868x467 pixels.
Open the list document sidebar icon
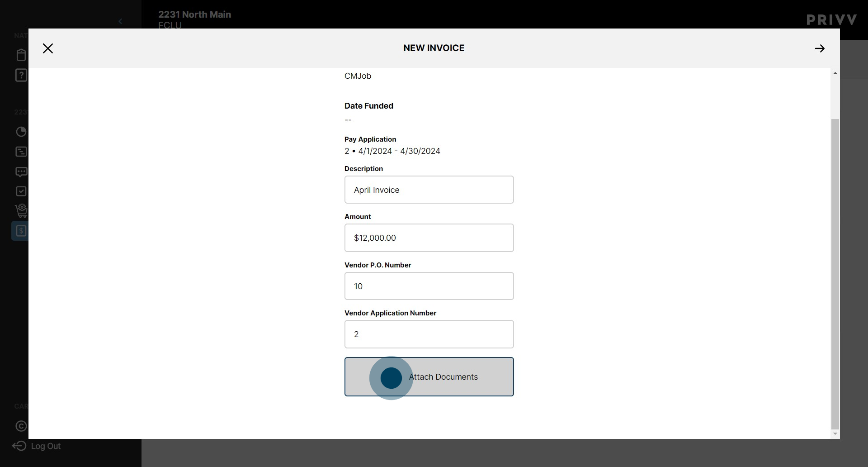[21, 152]
